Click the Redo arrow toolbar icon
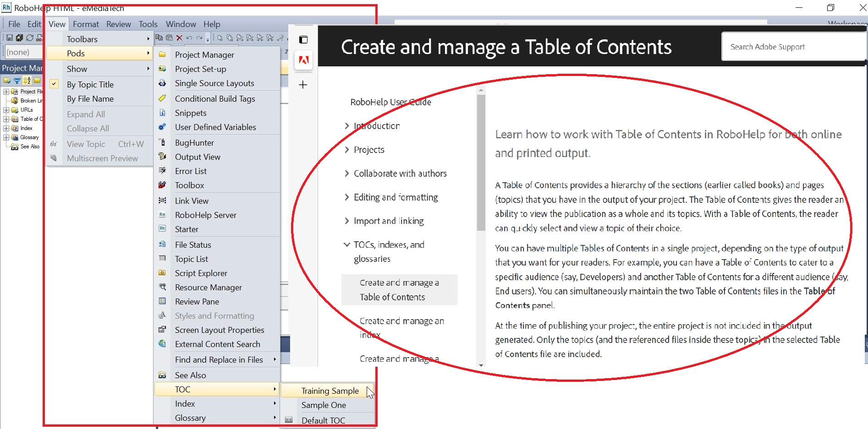The width and height of the screenshot is (868, 429). pyautogui.click(x=199, y=38)
